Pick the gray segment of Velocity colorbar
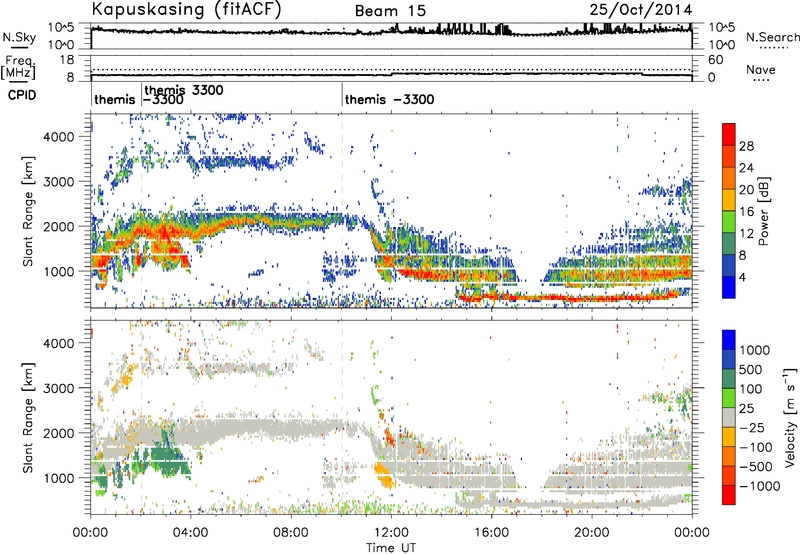Viewport: 800px width, 554px height. point(729,418)
